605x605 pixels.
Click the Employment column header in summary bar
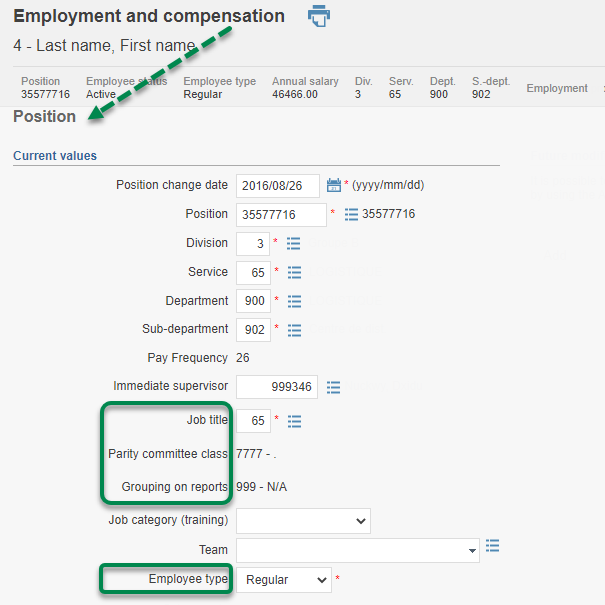tap(557, 88)
